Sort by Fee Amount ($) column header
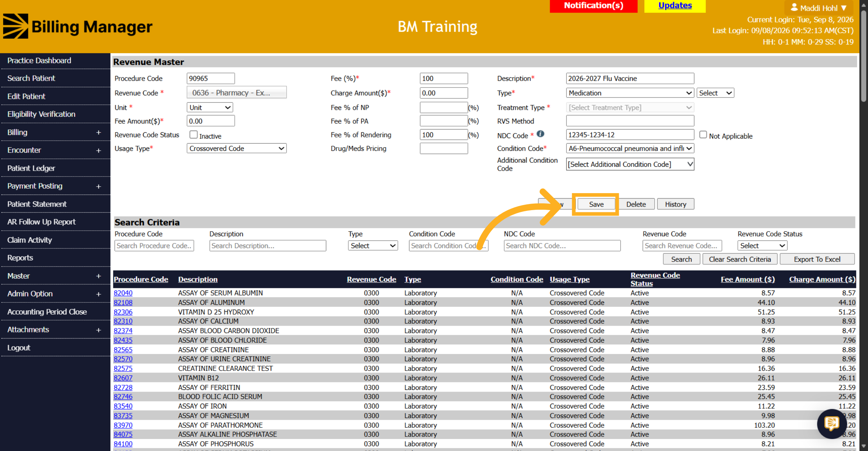 pyautogui.click(x=748, y=279)
